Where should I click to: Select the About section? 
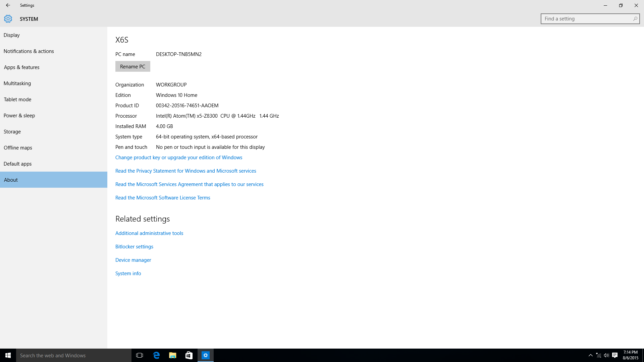coord(54,180)
